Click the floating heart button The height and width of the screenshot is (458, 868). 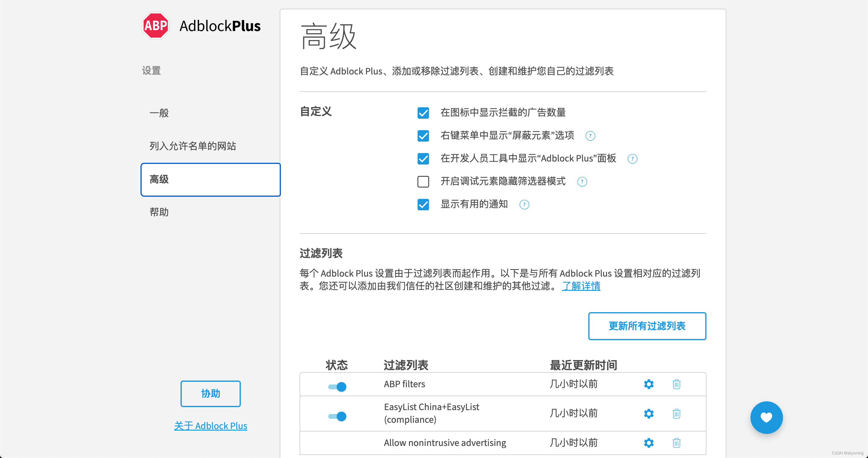coord(766,418)
